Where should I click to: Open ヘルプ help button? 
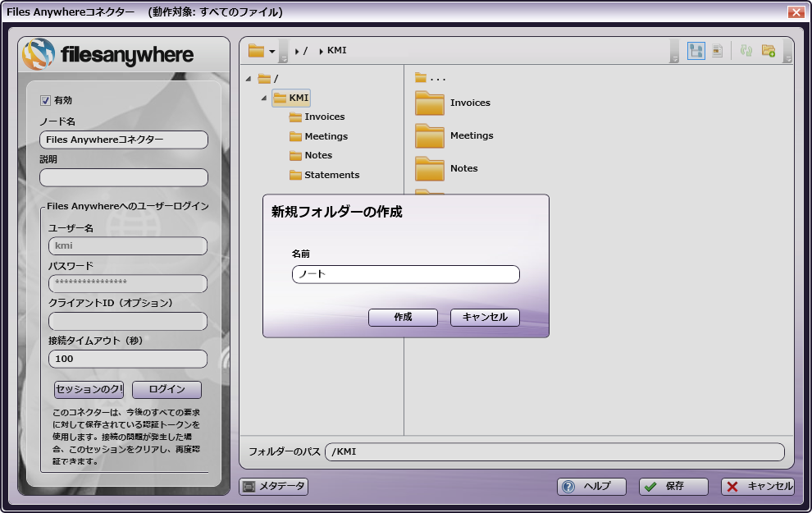click(591, 487)
